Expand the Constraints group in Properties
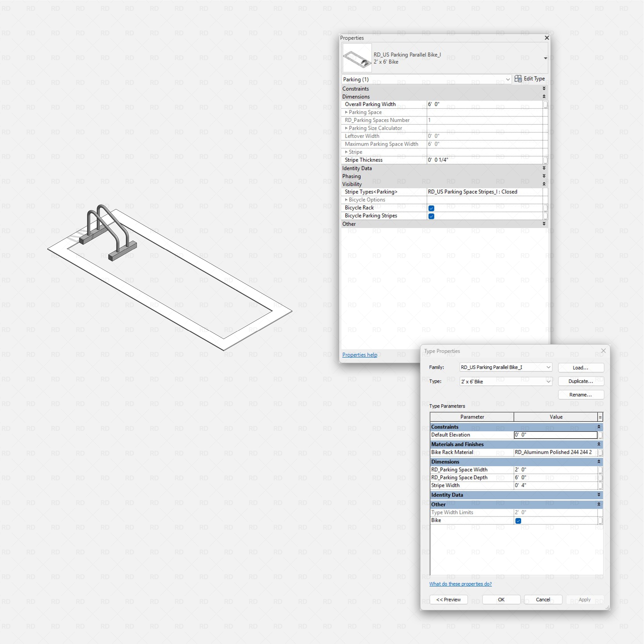This screenshot has width=644, height=644. (544, 88)
